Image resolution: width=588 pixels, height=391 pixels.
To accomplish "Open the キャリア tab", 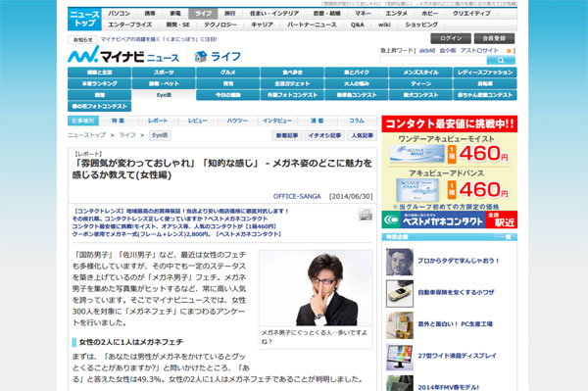I will pyautogui.click(x=262, y=24).
